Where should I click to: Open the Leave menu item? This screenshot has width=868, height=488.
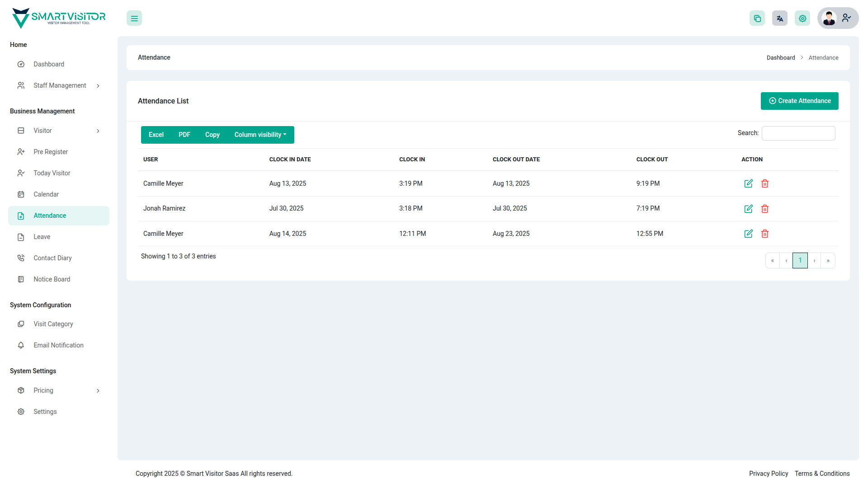[42, 237]
